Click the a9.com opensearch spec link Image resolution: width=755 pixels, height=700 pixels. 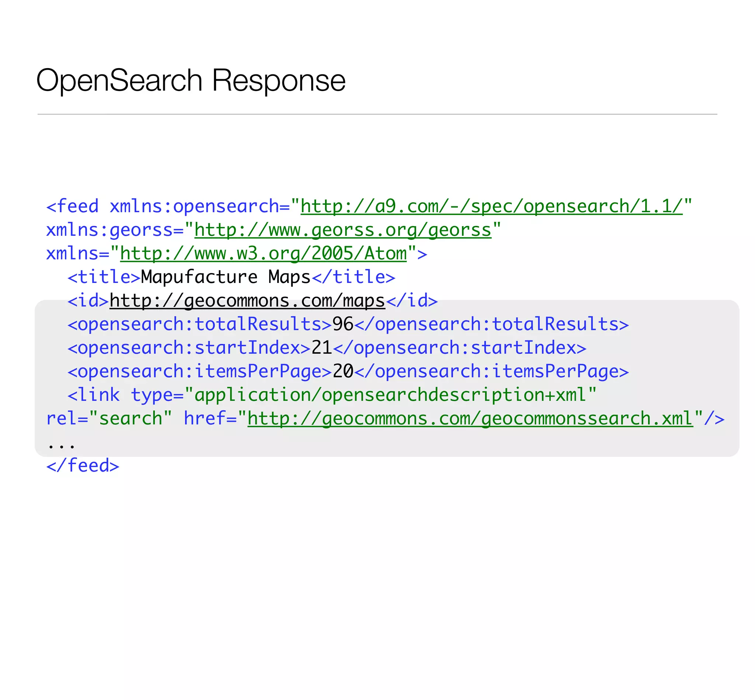click(491, 207)
